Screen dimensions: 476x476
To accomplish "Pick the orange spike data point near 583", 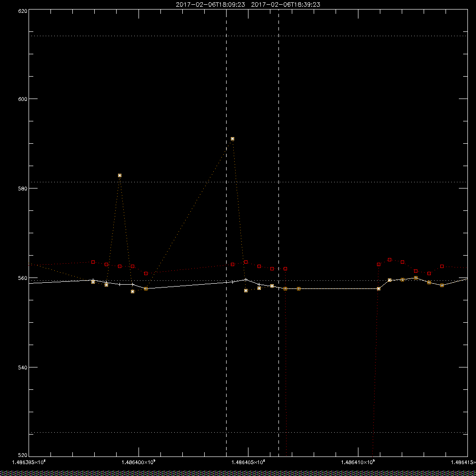I will [119, 176].
